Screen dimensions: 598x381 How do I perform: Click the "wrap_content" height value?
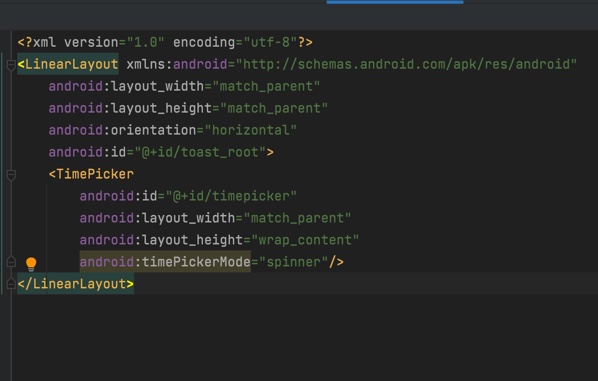coord(305,240)
